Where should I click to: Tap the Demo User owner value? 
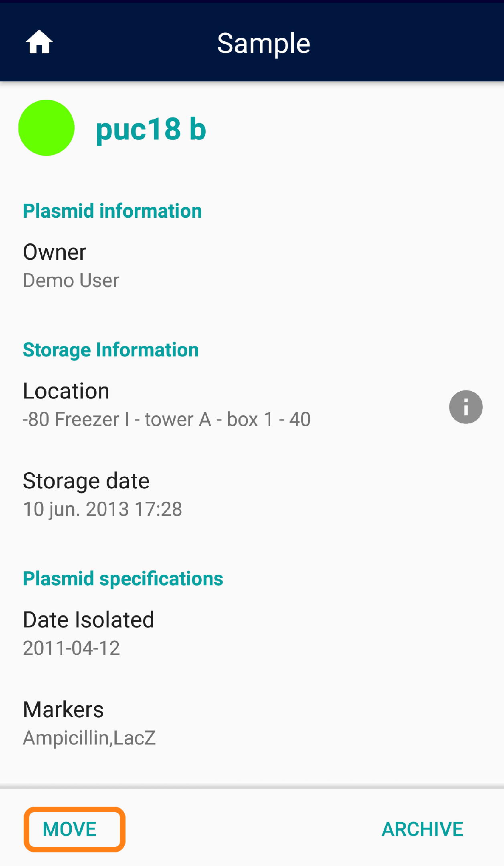coord(71,280)
